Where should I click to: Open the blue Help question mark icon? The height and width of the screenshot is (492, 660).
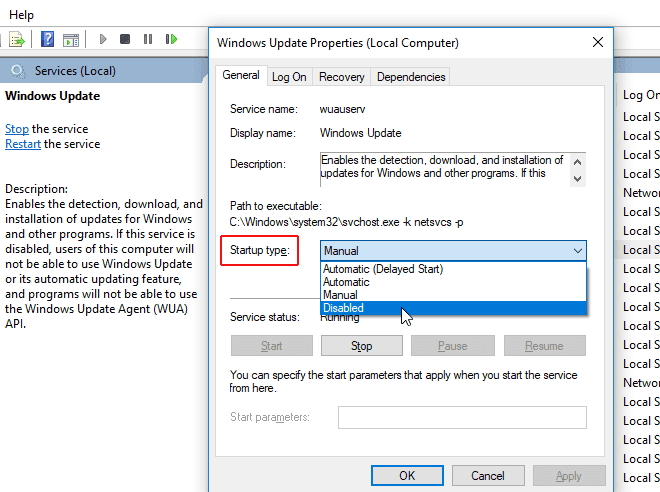pos(47,40)
